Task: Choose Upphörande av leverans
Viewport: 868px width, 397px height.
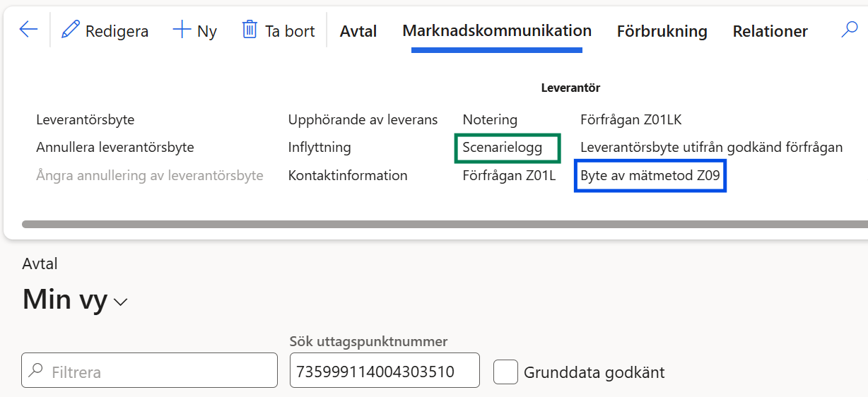Action: click(363, 119)
